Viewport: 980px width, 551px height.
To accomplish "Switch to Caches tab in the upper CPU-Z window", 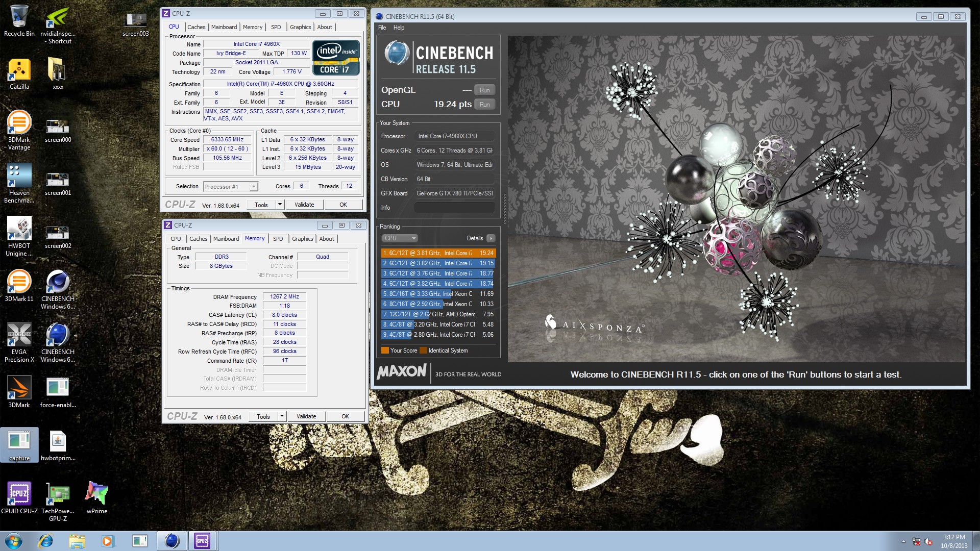I will pos(196,27).
